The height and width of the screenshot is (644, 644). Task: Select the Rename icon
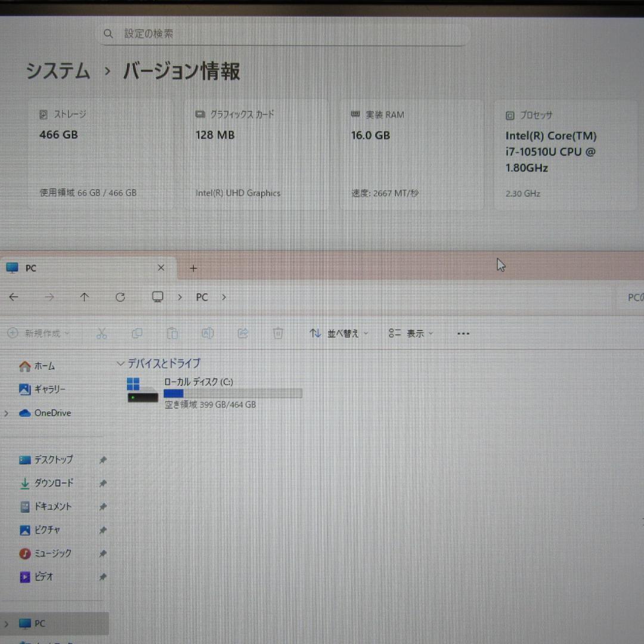tap(208, 333)
